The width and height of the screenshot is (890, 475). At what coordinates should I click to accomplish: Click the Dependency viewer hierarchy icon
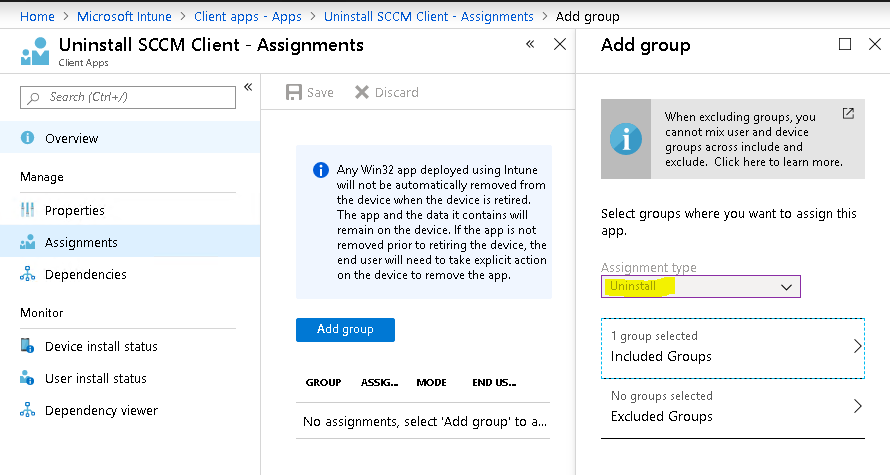[27, 410]
